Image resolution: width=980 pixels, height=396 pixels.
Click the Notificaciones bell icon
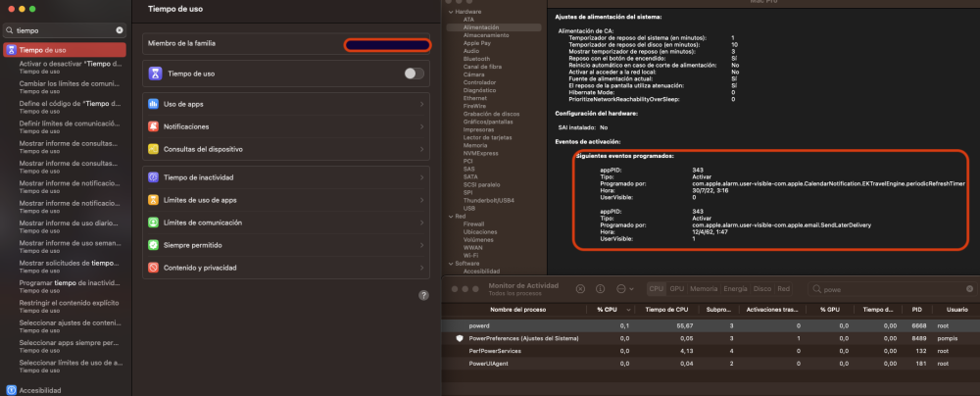coord(153,127)
